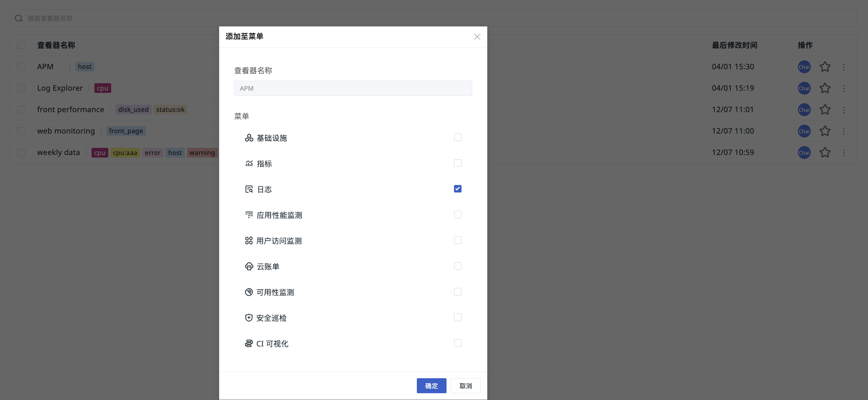
Task: Click the search magnifier icon
Action: (x=19, y=18)
